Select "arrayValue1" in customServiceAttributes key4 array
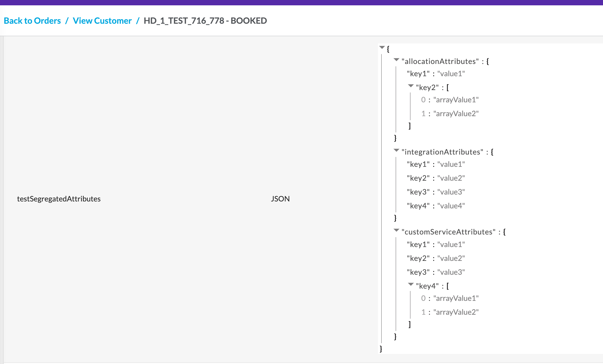 point(456,298)
